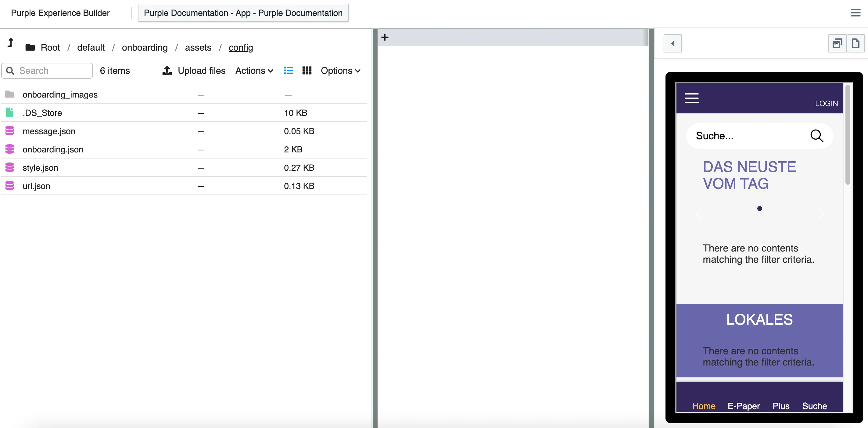Click onboarding_images folder icon
868x428 pixels.
coord(10,94)
